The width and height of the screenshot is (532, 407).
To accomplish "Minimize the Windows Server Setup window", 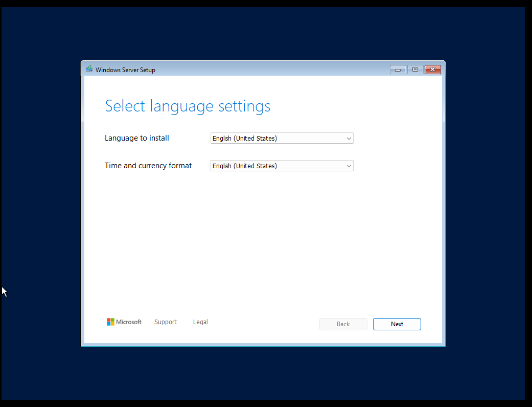I will [x=398, y=70].
